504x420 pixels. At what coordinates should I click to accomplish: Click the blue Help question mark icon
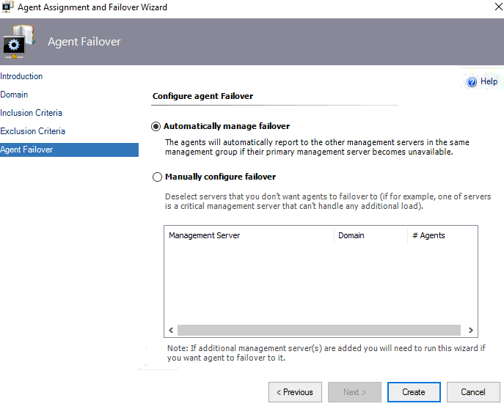pos(472,82)
